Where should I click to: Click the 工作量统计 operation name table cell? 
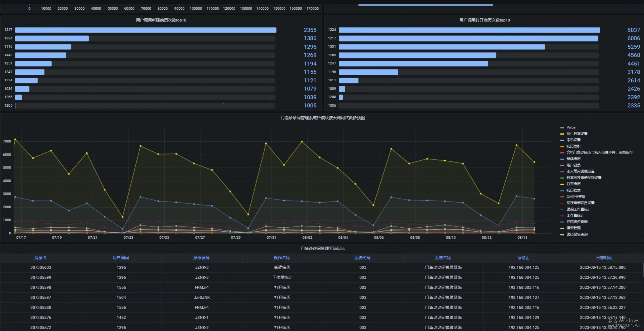pos(282,278)
